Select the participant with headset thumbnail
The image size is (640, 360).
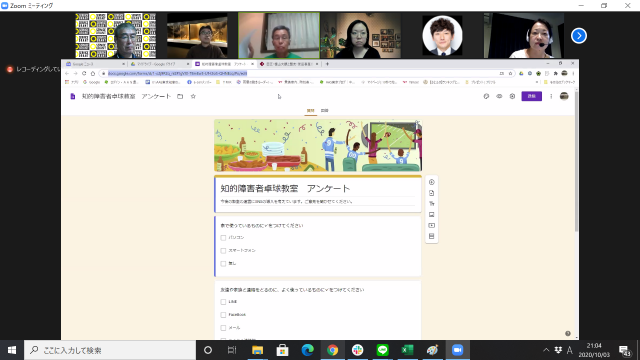(524, 36)
